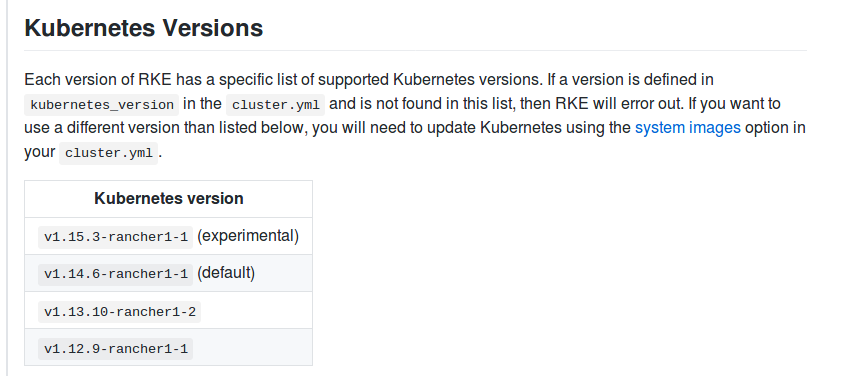This screenshot has height=376, width=857.
Task: Click the Kubernetes version table header
Action: (x=168, y=198)
